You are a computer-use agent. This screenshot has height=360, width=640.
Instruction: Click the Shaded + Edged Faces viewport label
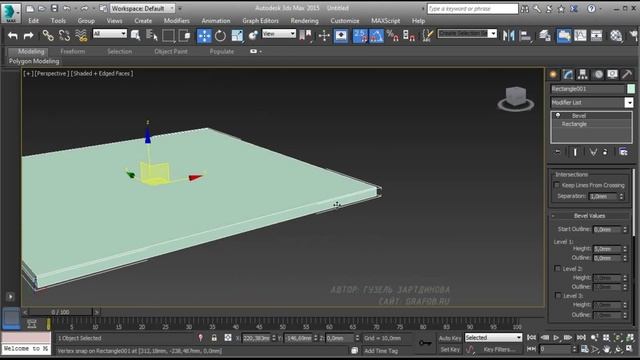point(102,73)
